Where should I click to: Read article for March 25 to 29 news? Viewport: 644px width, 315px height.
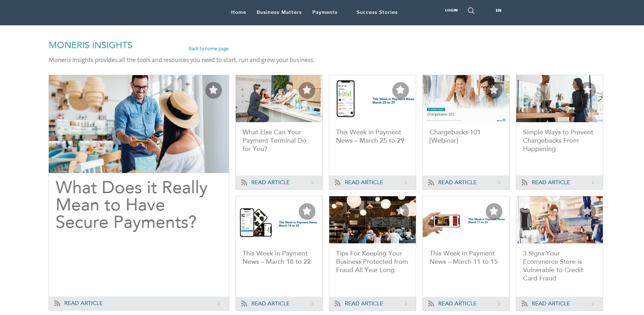point(364,182)
